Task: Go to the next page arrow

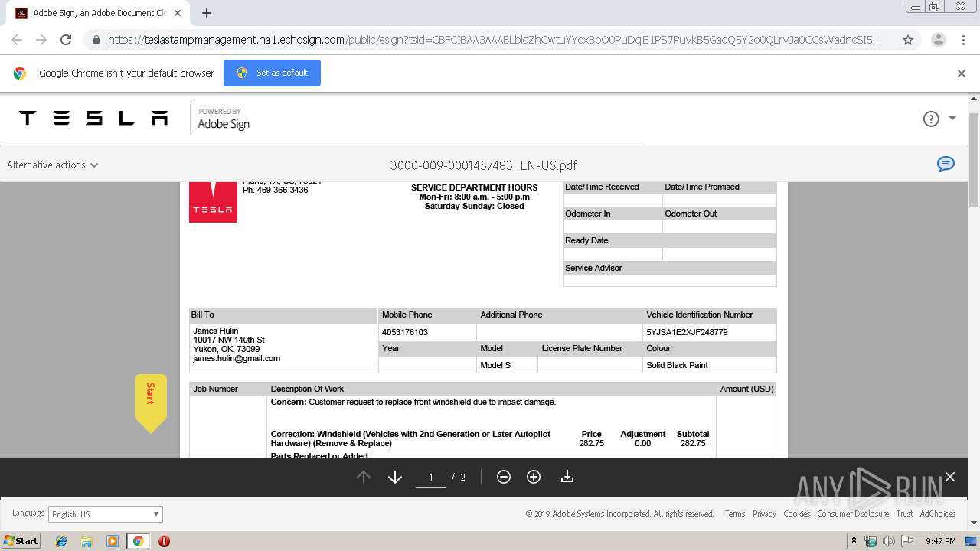Action: pos(395,477)
